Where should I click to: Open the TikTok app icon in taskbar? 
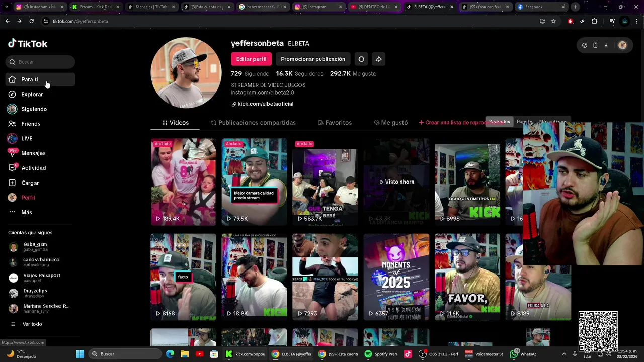pyautogui.click(x=408, y=354)
